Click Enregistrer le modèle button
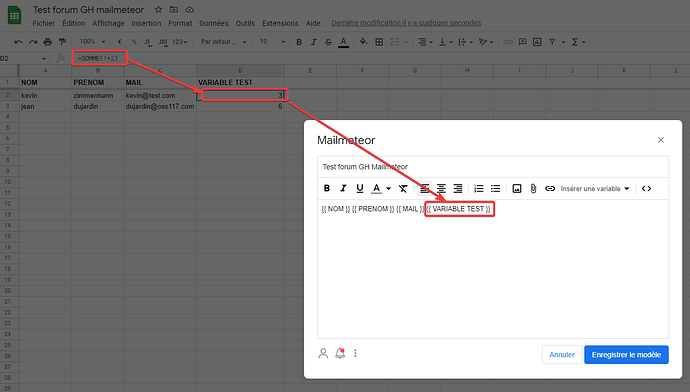The height and width of the screenshot is (392, 690). (x=626, y=355)
